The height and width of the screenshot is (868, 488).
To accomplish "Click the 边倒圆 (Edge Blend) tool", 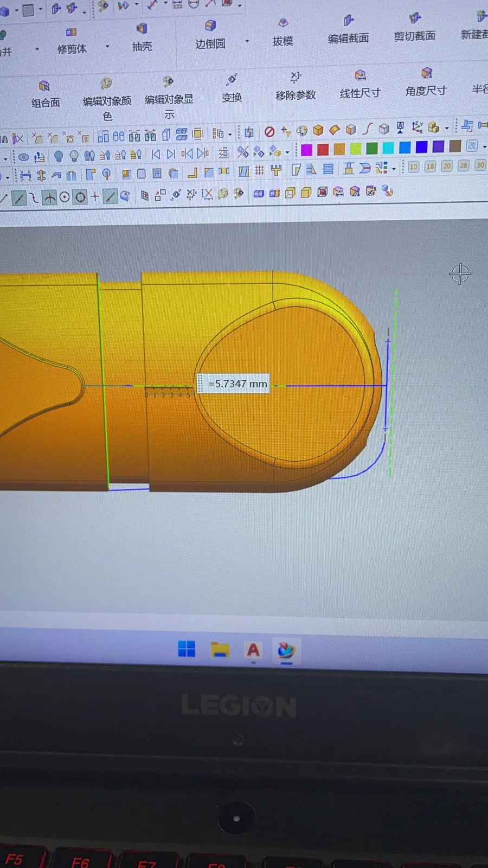I will point(210,35).
